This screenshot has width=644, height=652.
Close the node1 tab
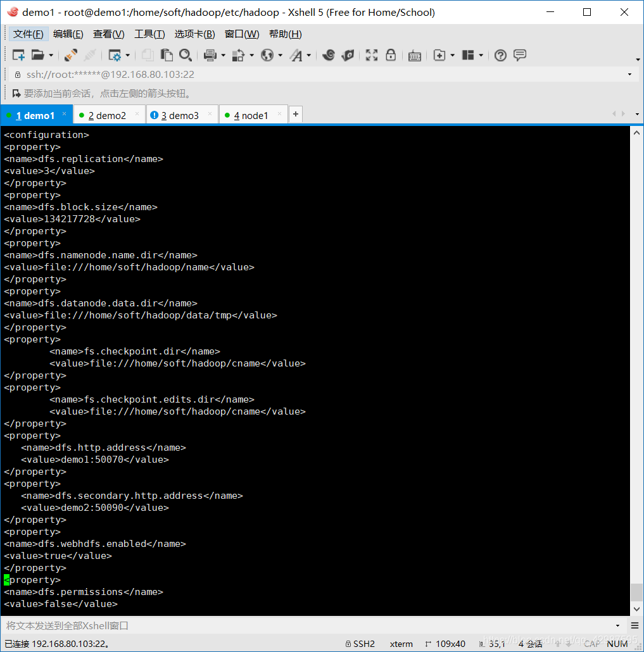point(279,114)
